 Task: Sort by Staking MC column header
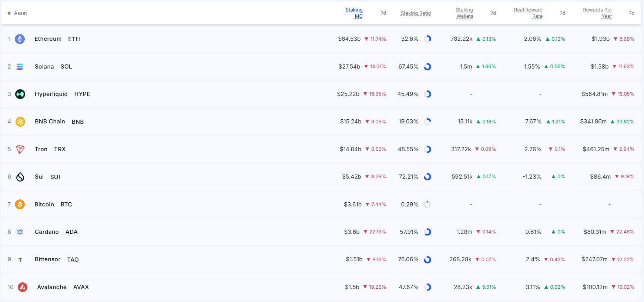point(354,13)
